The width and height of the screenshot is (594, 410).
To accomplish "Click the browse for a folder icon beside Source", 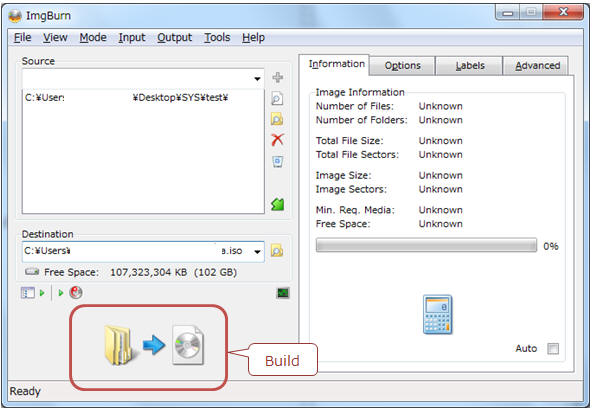I will tap(277, 119).
